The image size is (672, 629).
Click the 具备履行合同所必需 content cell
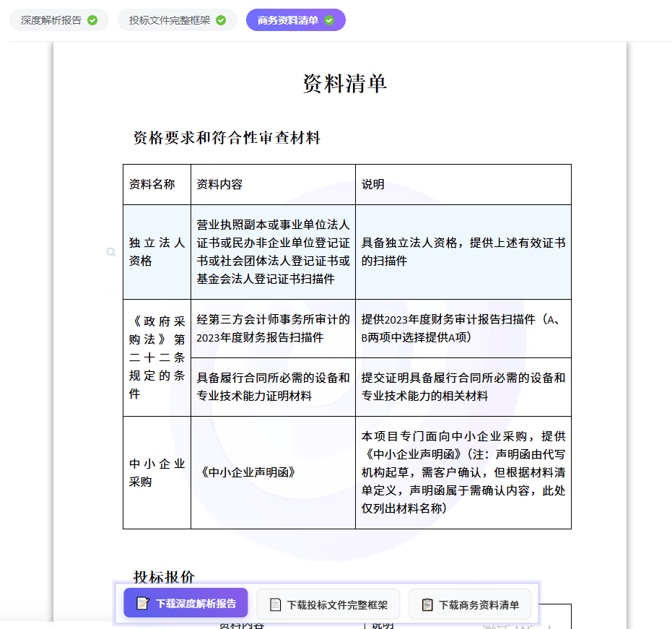(x=273, y=387)
